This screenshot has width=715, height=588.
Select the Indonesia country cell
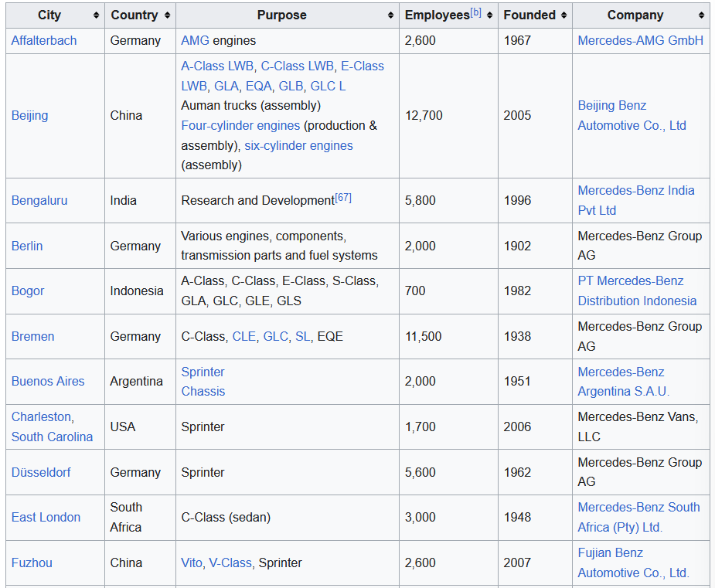pos(141,291)
